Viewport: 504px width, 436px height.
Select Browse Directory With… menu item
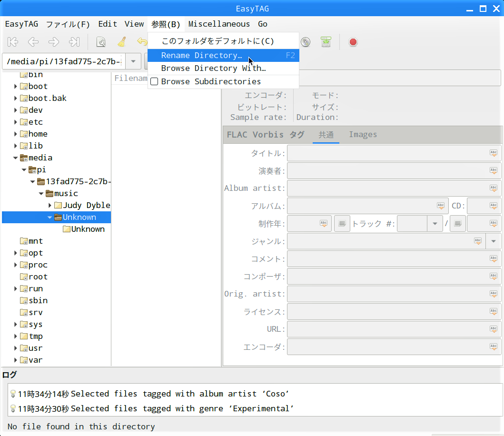click(223, 68)
